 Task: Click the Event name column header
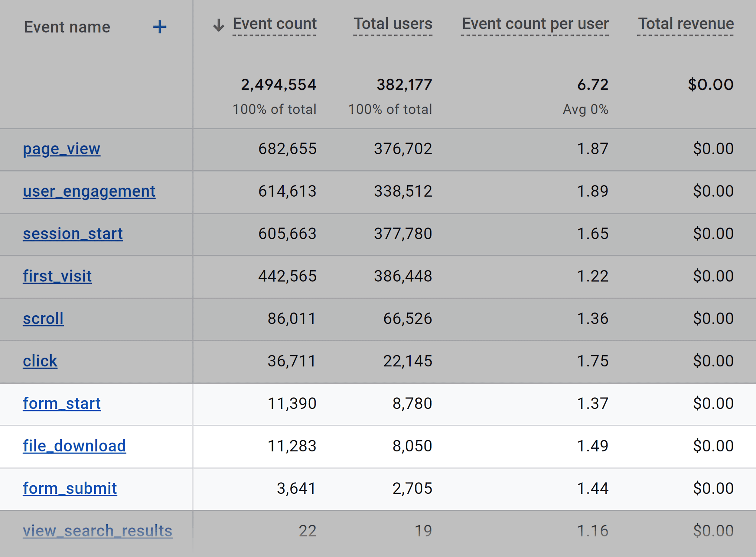(67, 27)
